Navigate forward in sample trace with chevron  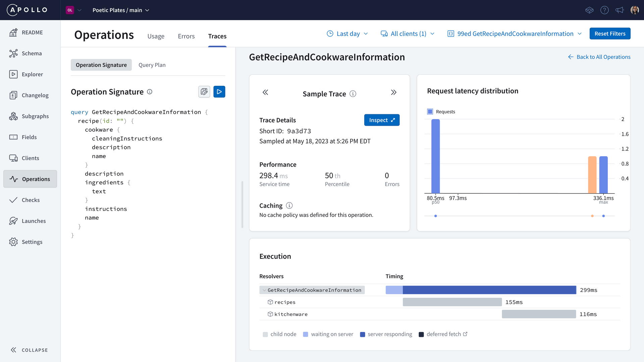[x=393, y=93]
